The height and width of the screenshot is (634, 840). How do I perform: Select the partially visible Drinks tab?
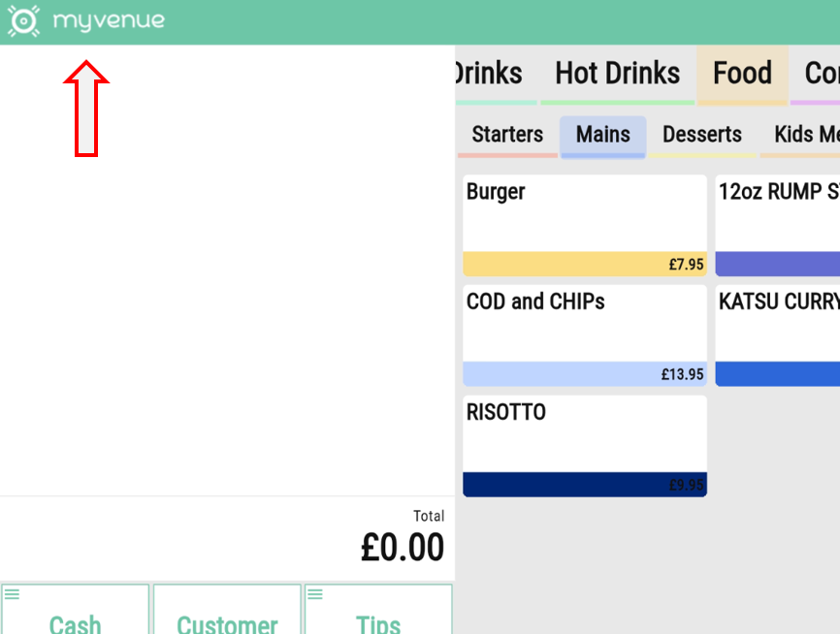click(488, 74)
